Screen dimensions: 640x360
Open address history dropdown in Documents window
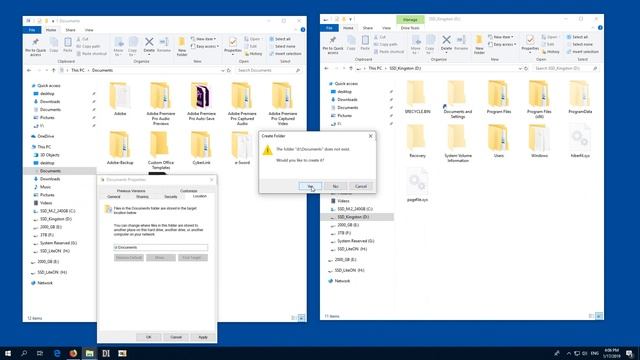(222, 70)
